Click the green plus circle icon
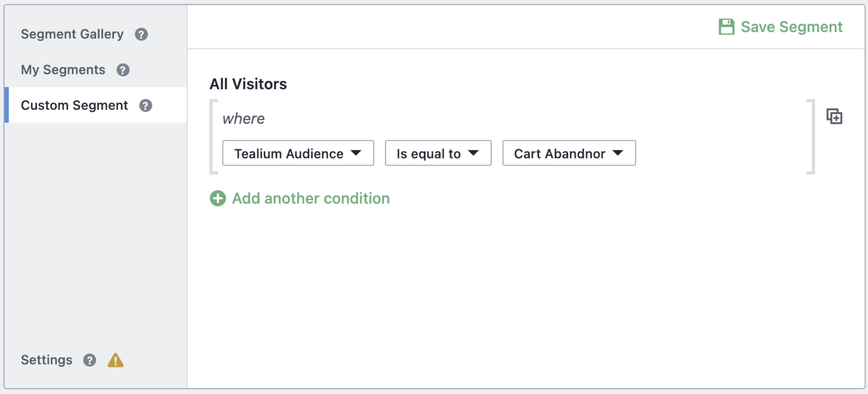This screenshot has width=868, height=394. [x=218, y=198]
